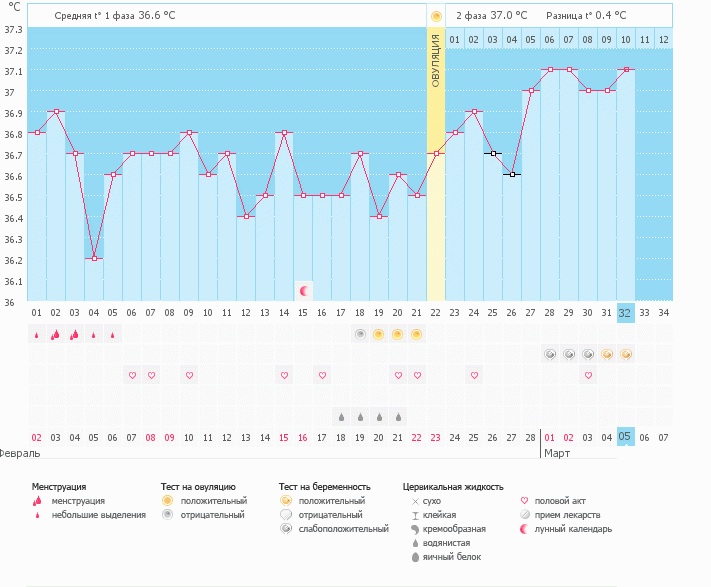The width and height of the screenshot is (711, 587).
Task: Click the heart icon on cycle day 30
Action: 588,375
